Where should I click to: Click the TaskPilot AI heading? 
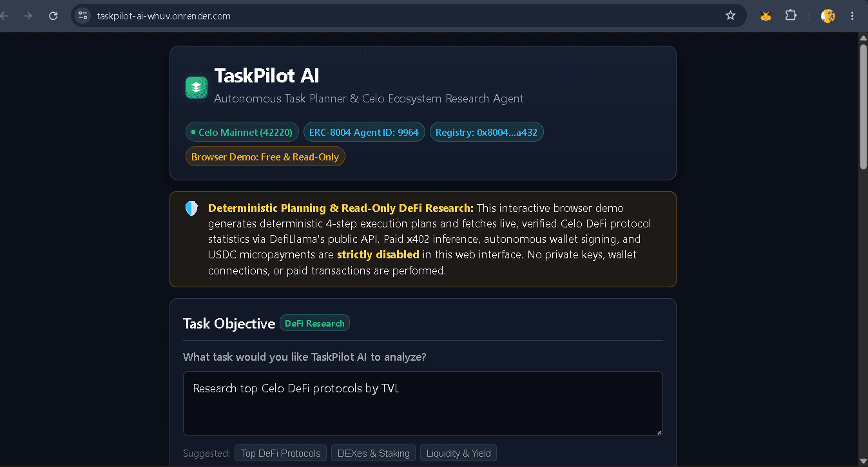[267, 76]
